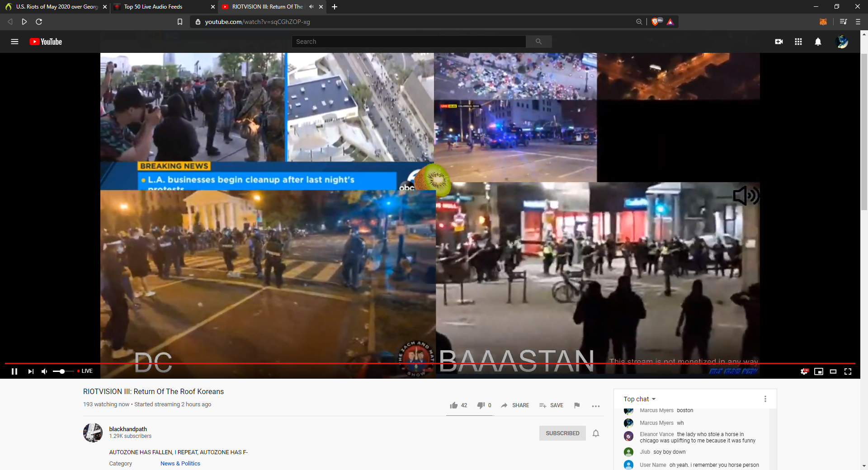Go to YouTube home via logo
The width and height of the screenshot is (868, 470).
click(46, 42)
